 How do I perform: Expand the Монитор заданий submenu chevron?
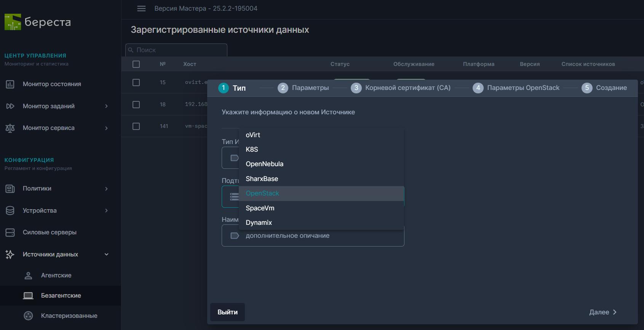tap(107, 106)
